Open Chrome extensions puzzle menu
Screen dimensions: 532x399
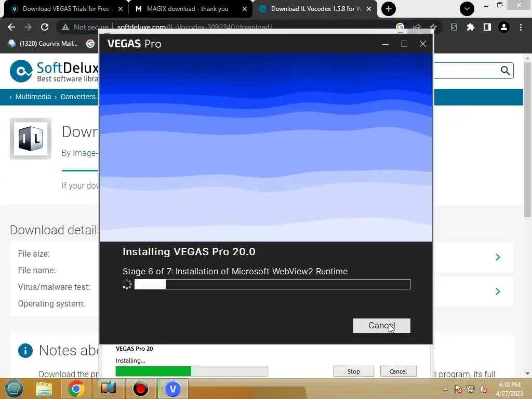(470, 27)
